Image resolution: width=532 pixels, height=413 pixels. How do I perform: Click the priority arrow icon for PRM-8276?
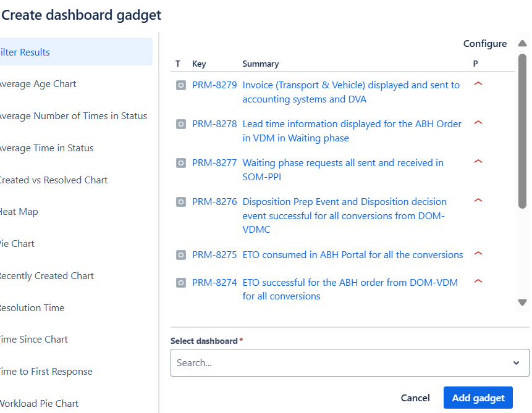[478, 201]
